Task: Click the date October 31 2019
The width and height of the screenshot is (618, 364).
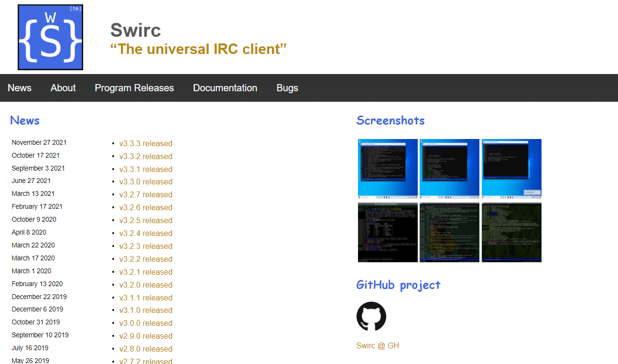Action: [36, 322]
